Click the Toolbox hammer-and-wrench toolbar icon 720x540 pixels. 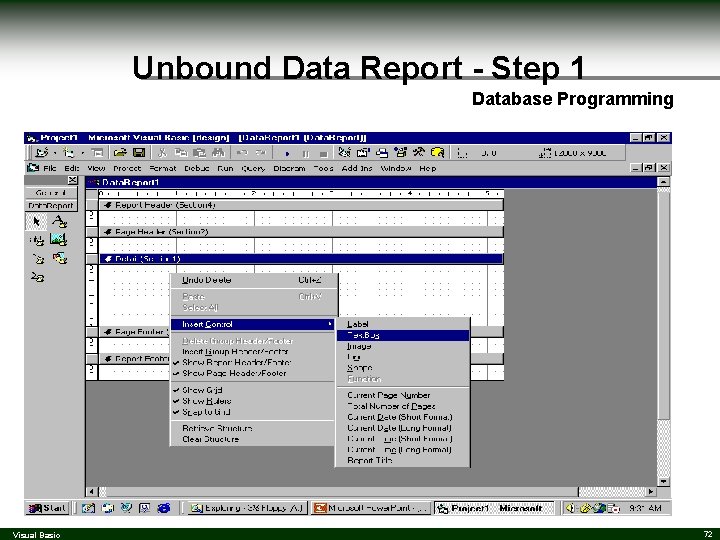tap(419, 152)
